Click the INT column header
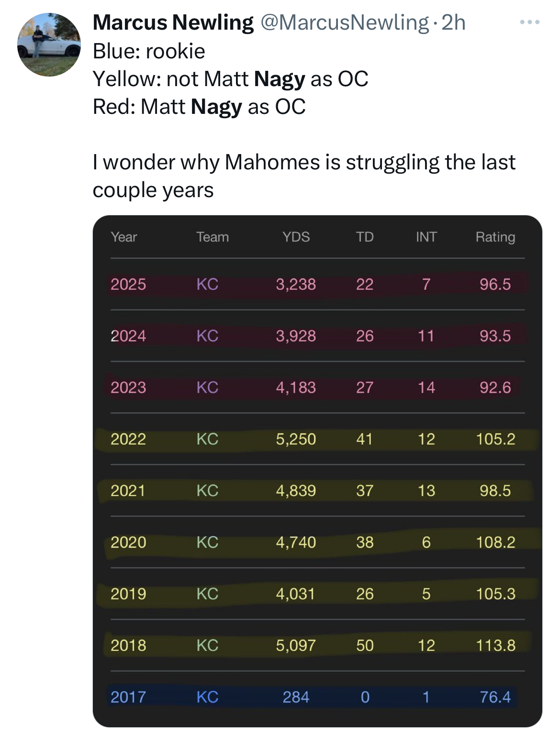Screen dimensions: 560x733 426,237
